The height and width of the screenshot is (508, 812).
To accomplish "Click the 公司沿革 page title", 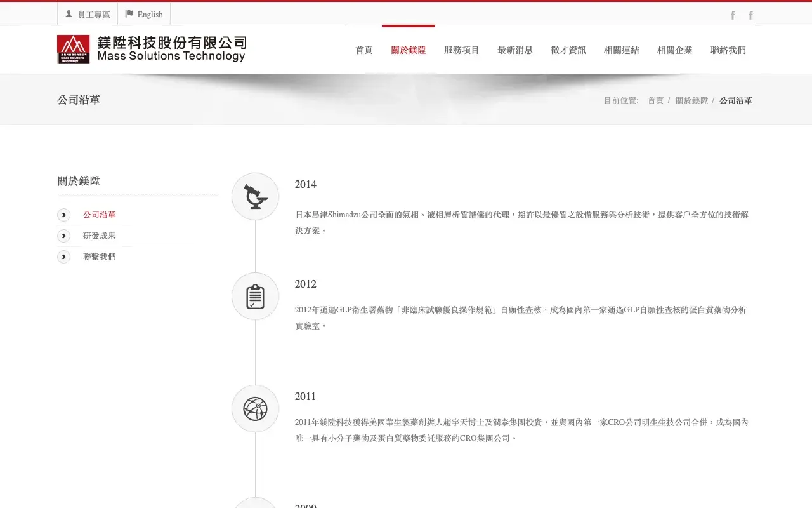I will pos(79,100).
